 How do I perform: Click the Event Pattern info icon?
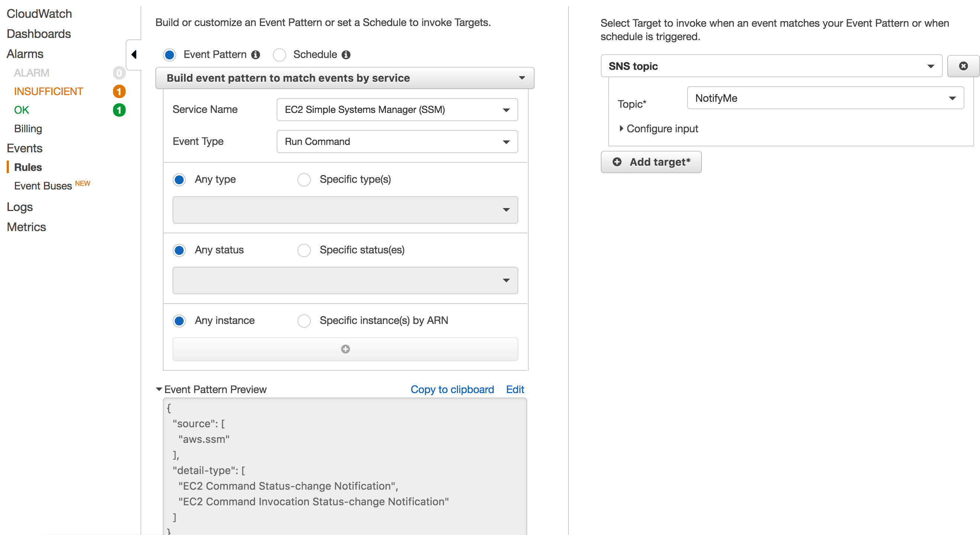coord(256,55)
